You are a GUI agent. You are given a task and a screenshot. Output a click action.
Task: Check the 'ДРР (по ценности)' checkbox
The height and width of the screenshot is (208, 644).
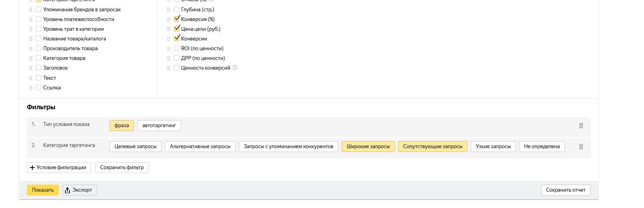point(176,58)
